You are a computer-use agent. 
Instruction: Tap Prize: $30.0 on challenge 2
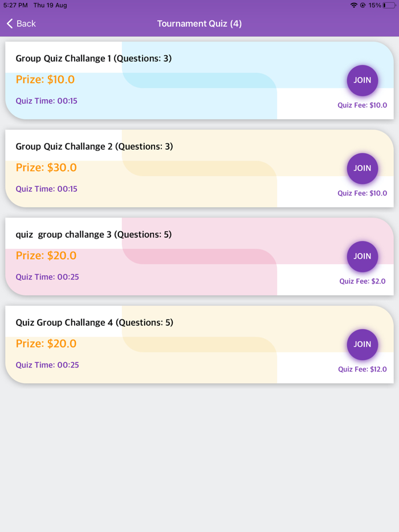(46, 167)
